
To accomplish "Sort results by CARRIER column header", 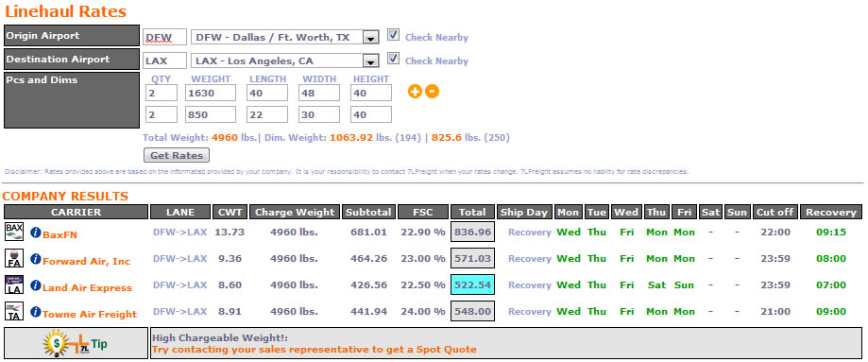I will (x=76, y=213).
